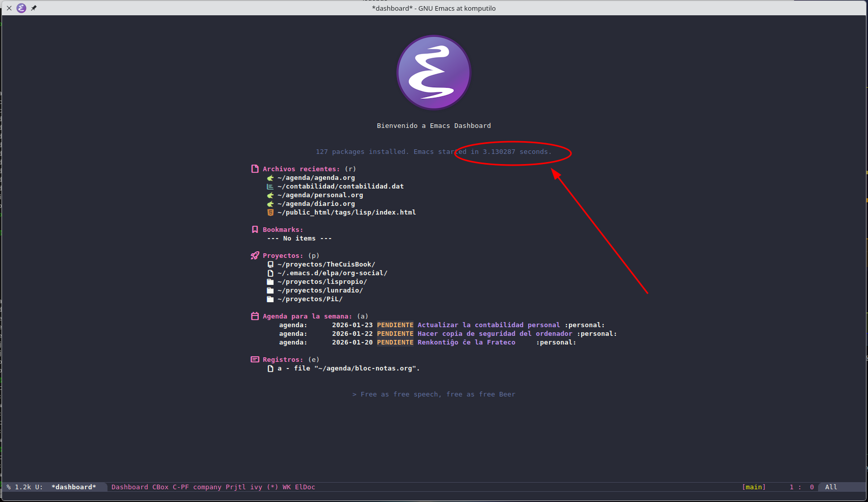Click the pin icon in the title bar

[x=34, y=8]
